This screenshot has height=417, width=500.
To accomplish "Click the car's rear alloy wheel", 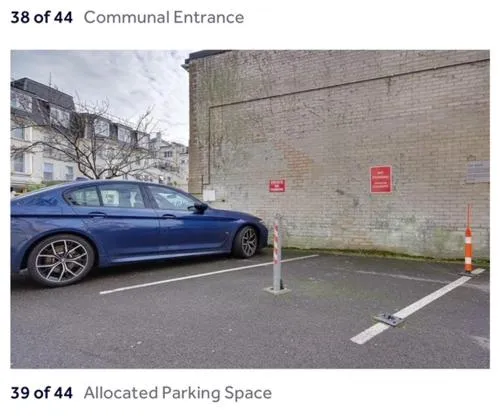I will pyautogui.click(x=61, y=261).
